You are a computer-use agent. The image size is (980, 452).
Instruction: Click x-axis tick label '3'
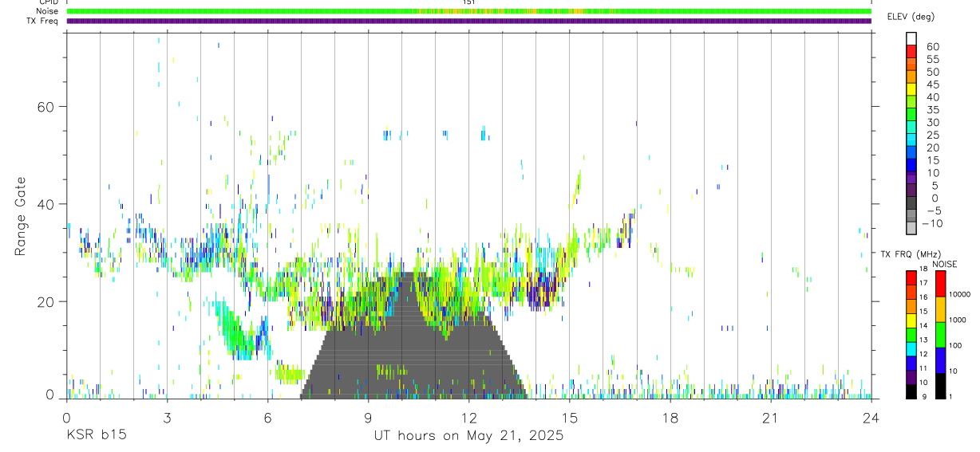point(167,419)
